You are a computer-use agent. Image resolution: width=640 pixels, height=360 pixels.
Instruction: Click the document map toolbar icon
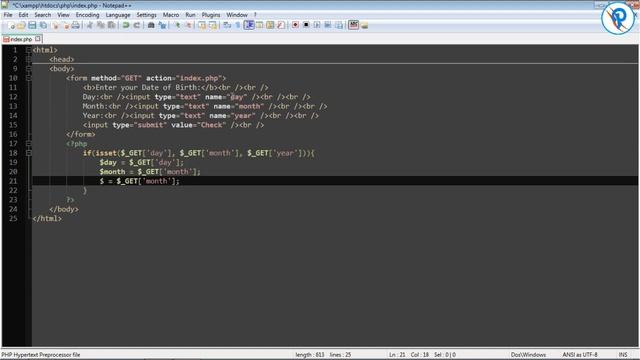pos(270,25)
